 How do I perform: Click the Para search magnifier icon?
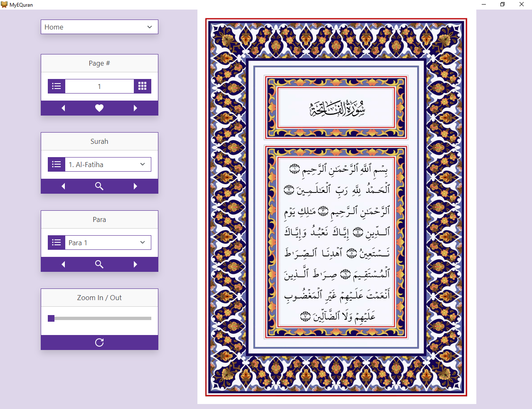pos(99,264)
